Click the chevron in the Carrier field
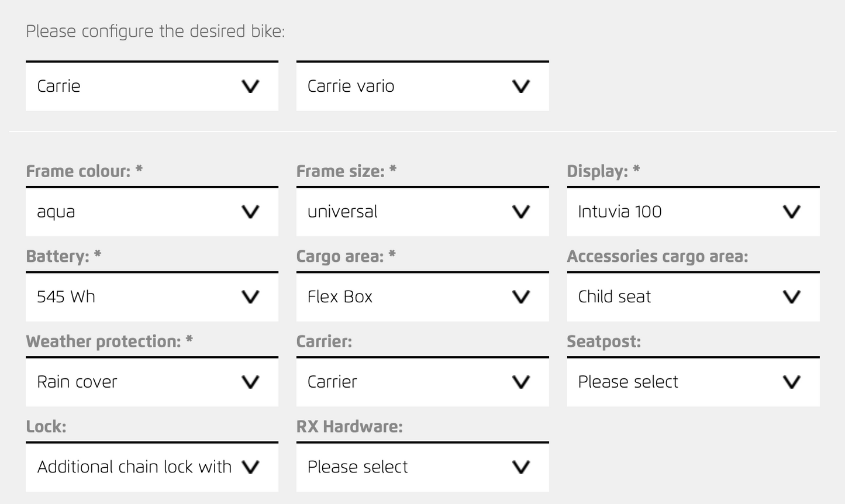 (520, 382)
